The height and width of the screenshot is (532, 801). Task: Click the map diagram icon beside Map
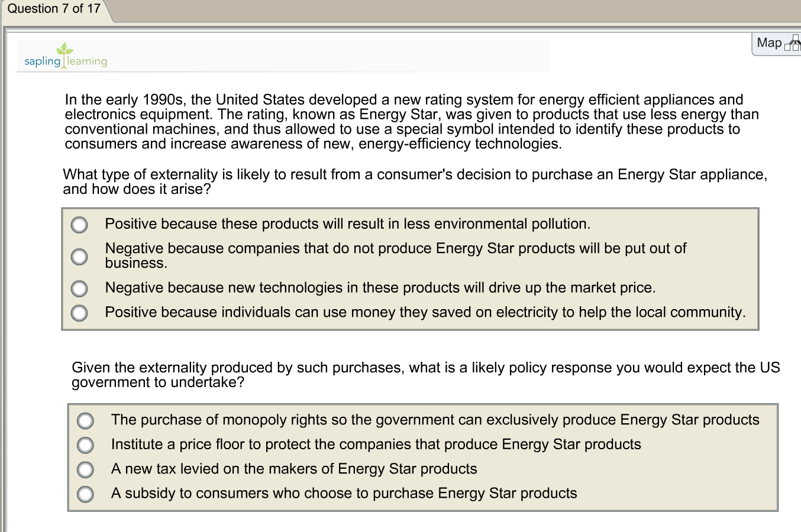(792, 43)
